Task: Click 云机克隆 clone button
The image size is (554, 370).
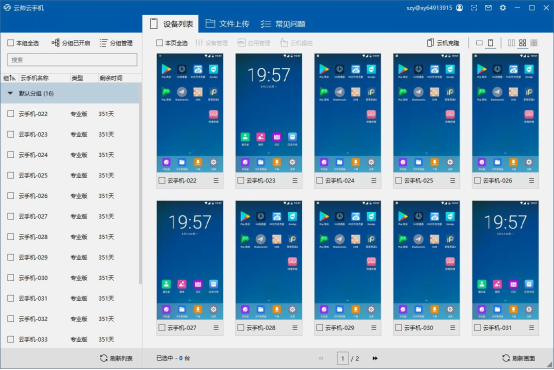Action: [443, 43]
